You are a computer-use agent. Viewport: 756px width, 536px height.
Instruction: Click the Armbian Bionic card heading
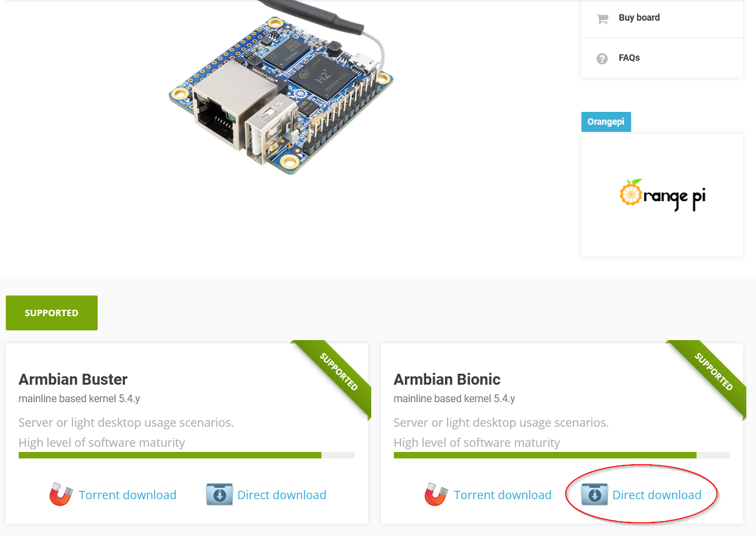point(447,380)
